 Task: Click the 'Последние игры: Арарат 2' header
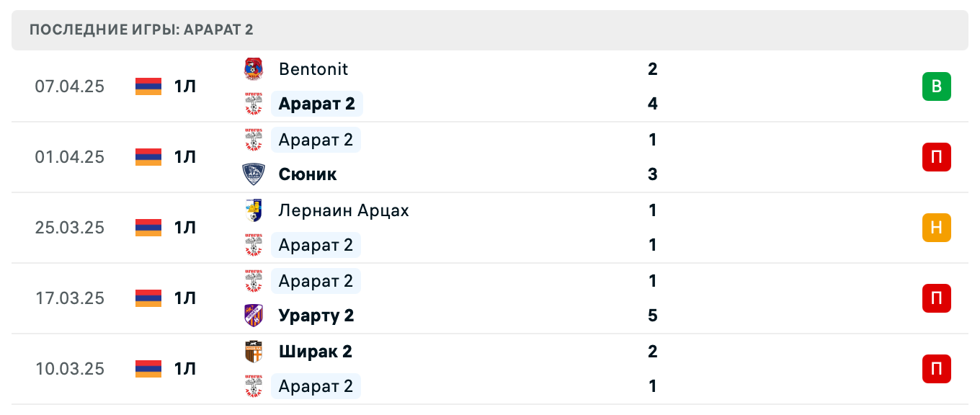click(x=142, y=30)
